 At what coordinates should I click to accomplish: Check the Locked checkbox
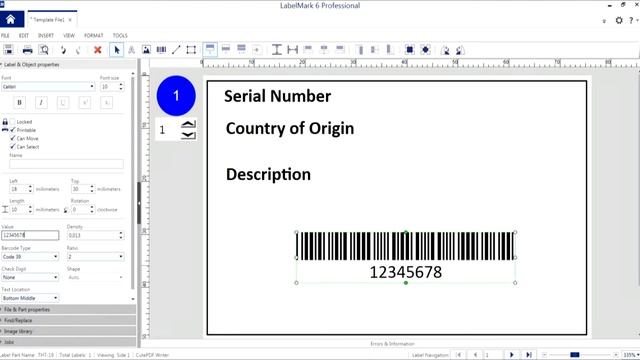[12, 122]
